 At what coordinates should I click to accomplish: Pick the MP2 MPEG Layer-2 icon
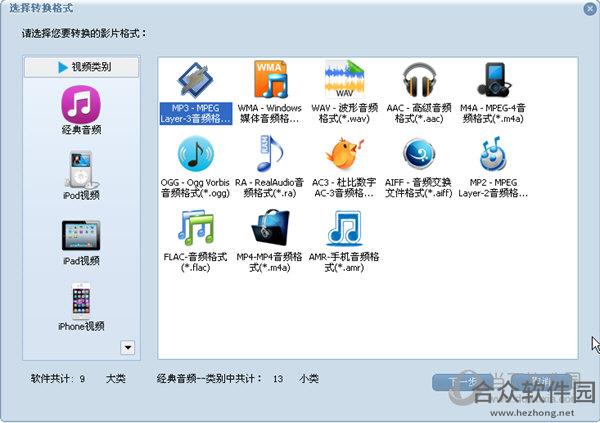[493, 154]
